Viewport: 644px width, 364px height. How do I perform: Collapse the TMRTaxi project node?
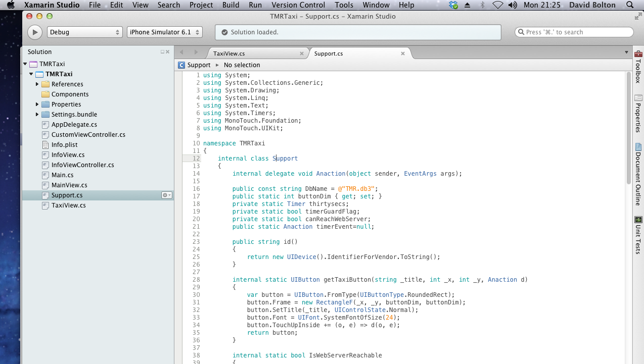click(31, 74)
